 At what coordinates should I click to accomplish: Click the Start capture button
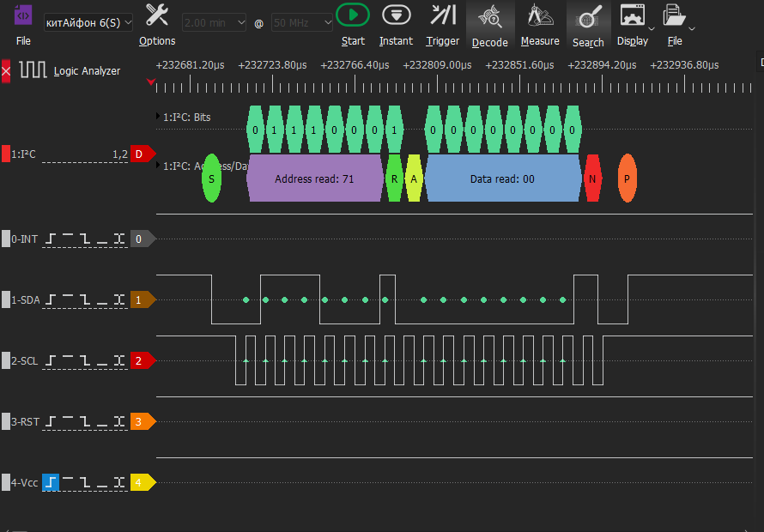353,15
